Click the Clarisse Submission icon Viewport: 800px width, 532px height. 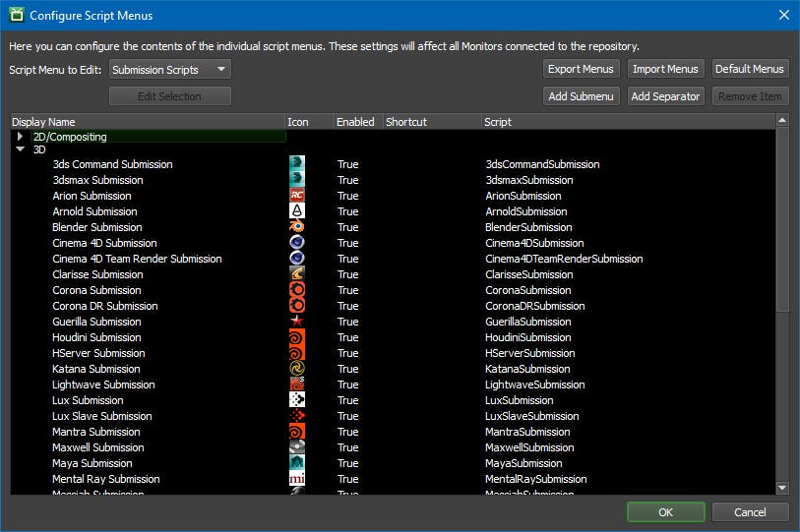point(297,274)
